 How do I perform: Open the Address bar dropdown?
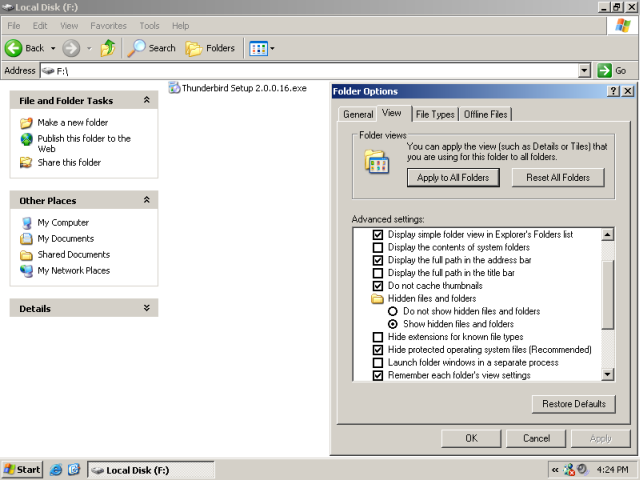tap(584, 71)
